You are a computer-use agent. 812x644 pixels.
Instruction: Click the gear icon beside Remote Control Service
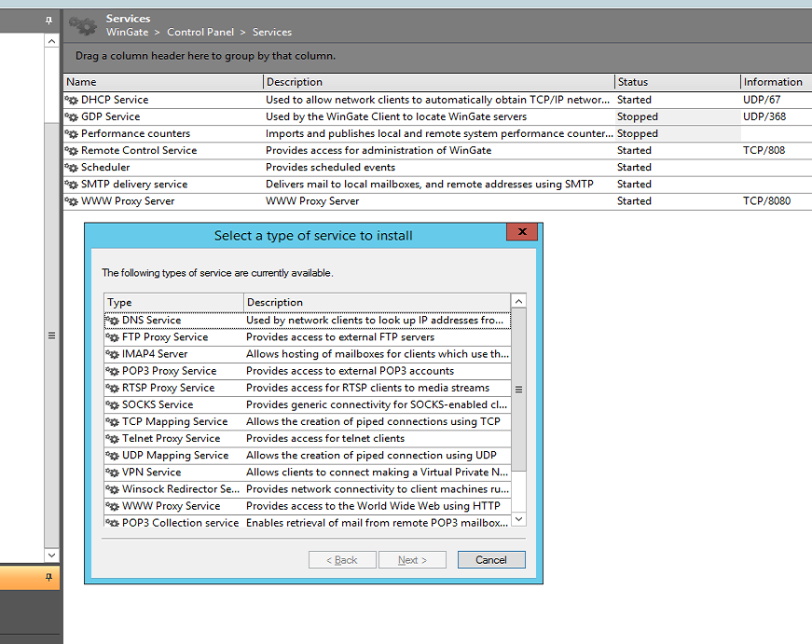(72, 151)
